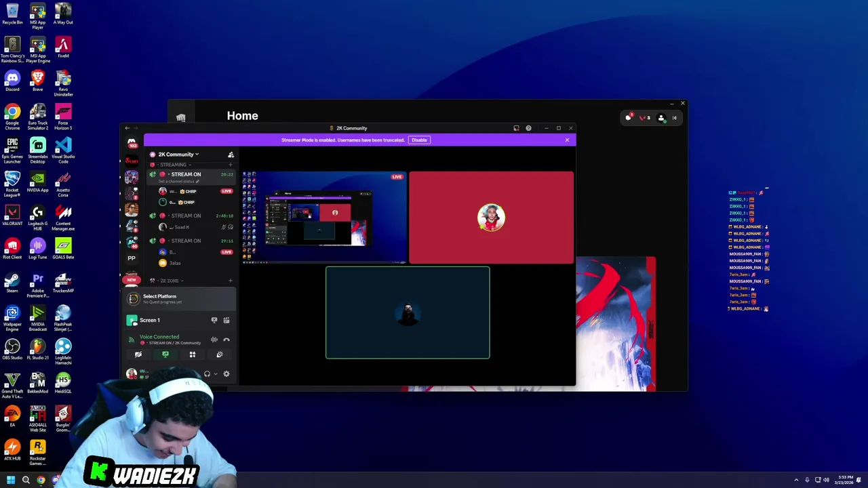Open Discord user settings gear

(226, 374)
